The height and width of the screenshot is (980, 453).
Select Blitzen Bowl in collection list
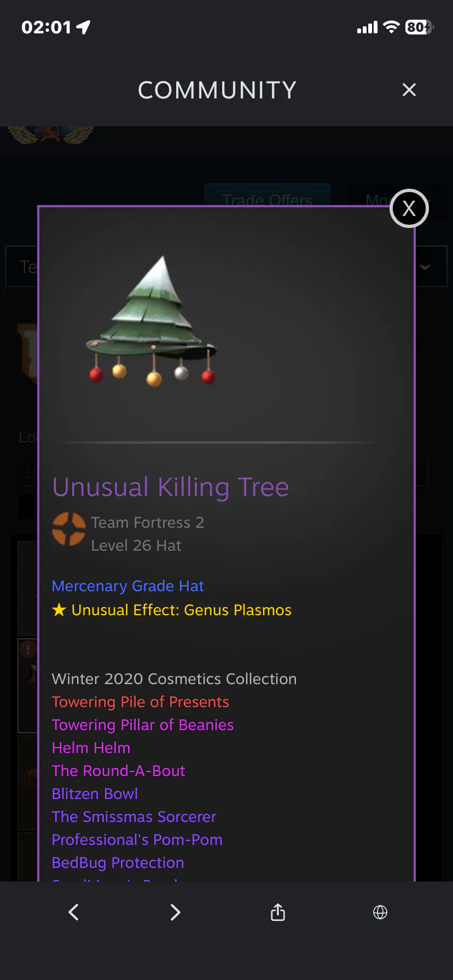pos(95,794)
